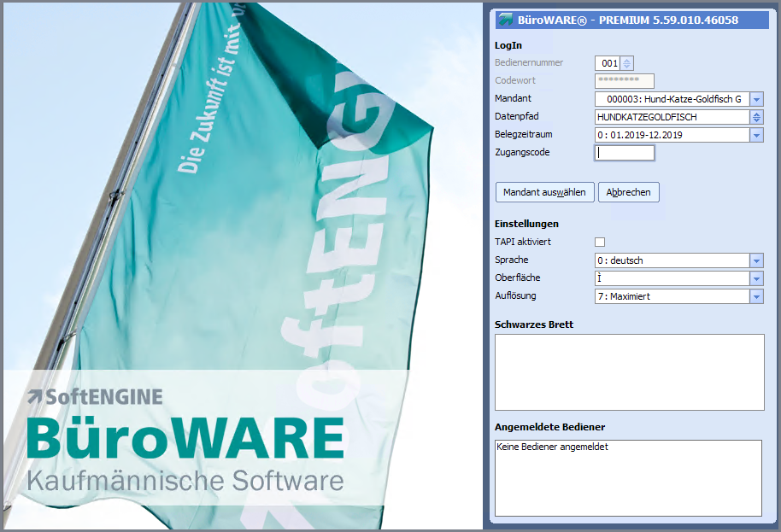Click the large BüroWARE logo text
Image resolution: width=781 pixels, height=532 pixels.
(x=185, y=436)
